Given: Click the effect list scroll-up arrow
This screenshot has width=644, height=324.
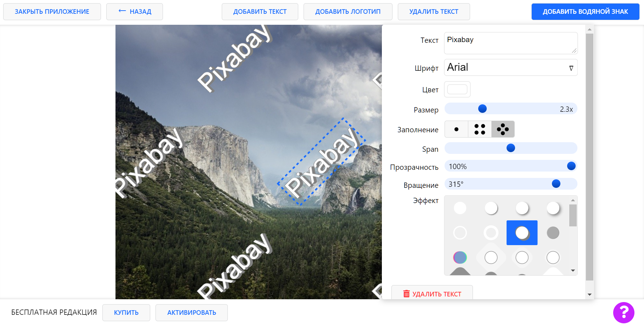Looking at the screenshot, I should click(x=573, y=200).
